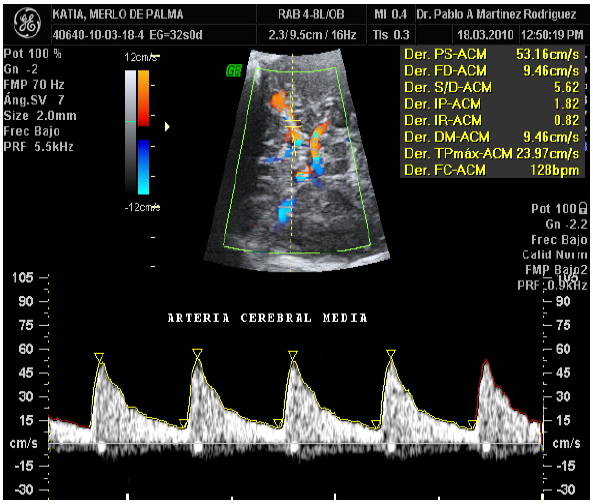Click the 105 label on left velocity axis
This screenshot has height=504, width=593.
coord(23,278)
